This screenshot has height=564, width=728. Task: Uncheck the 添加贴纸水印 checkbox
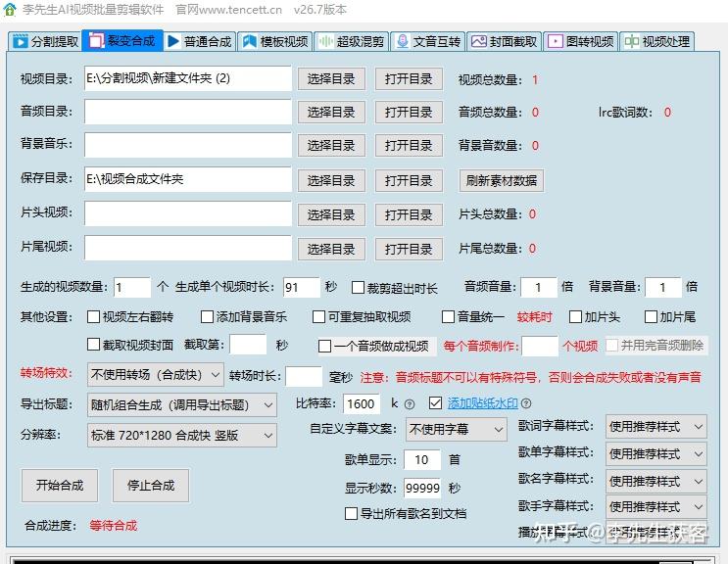coord(435,403)
